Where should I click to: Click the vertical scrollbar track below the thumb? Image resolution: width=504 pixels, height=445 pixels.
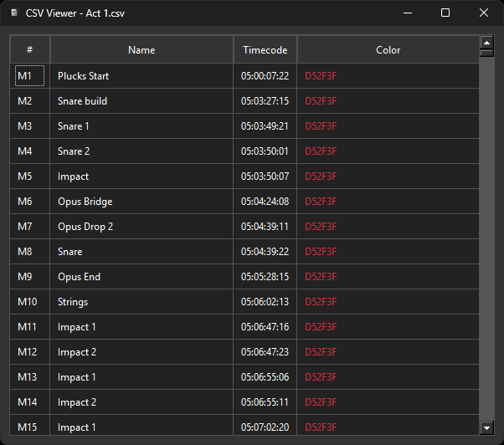pos(486,239)
